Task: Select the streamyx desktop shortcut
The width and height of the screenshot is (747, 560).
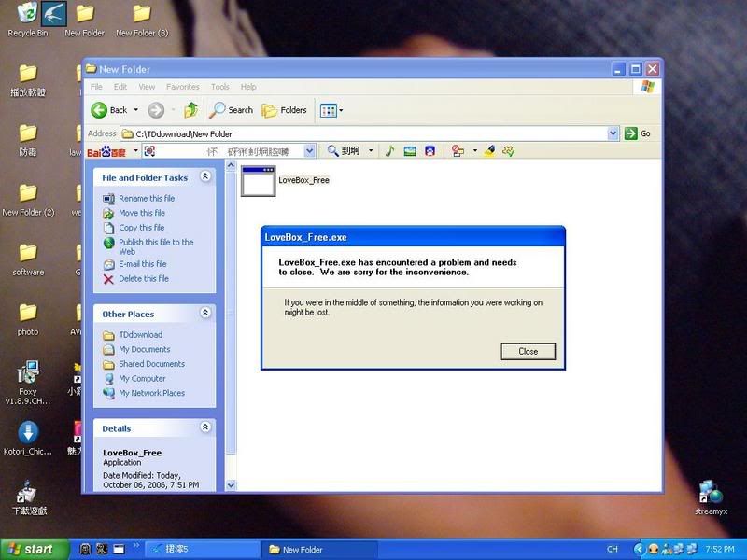Action: (x=711, y=497)
